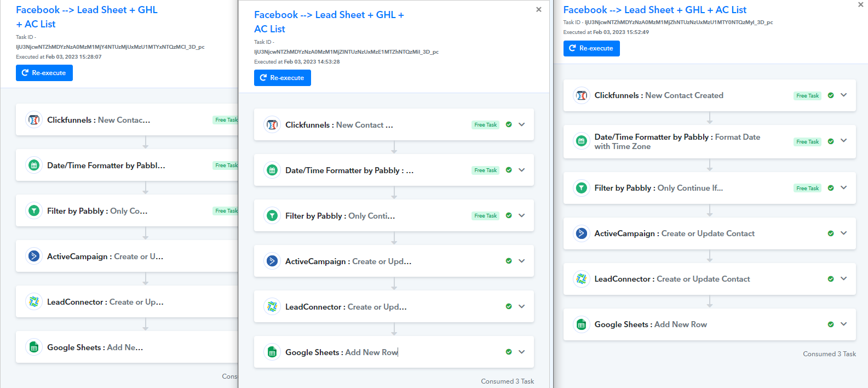The height and width of the screenshot is (388, 868).
Task: Click green success check on middle Google Sheets step
Action: pos(509,352)
